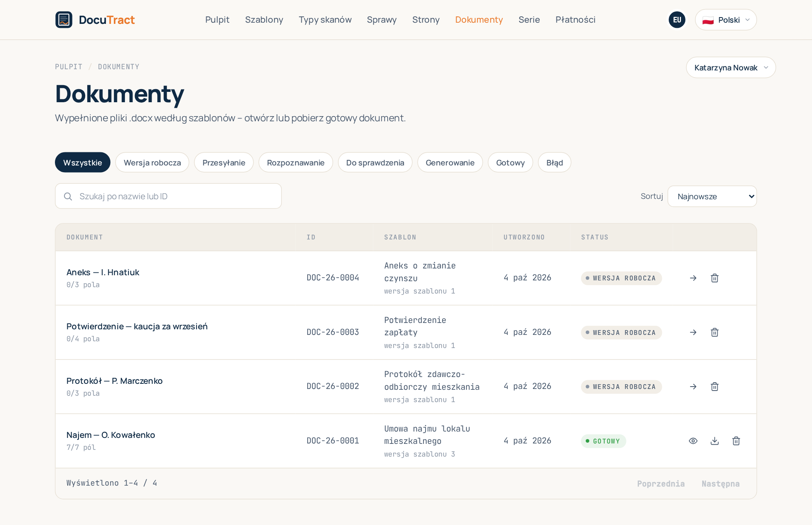Screen dimensions: 812x525
Task: Open the EU region badge
Action: pyautogui.click(x=677, y=20)
